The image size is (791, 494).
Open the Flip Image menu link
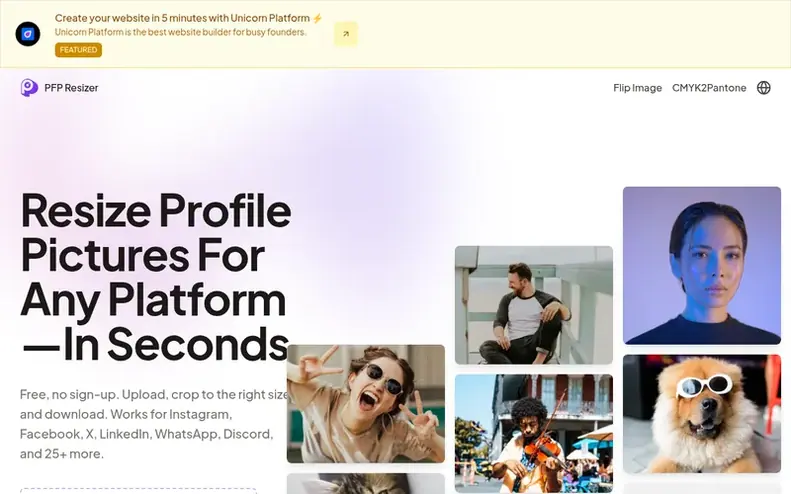(637, 88)
